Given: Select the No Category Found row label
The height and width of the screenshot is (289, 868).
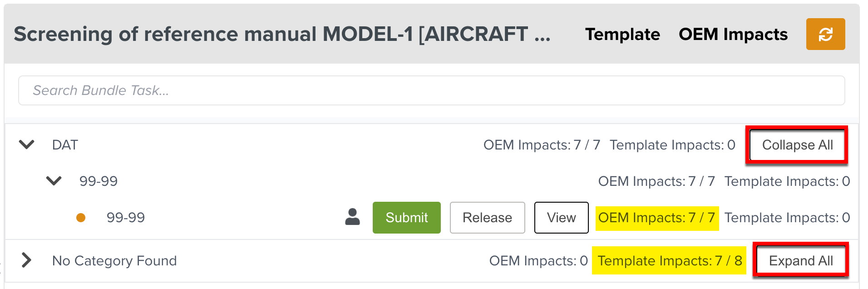Looking at the screenshot, I should (x=114, y=261).
